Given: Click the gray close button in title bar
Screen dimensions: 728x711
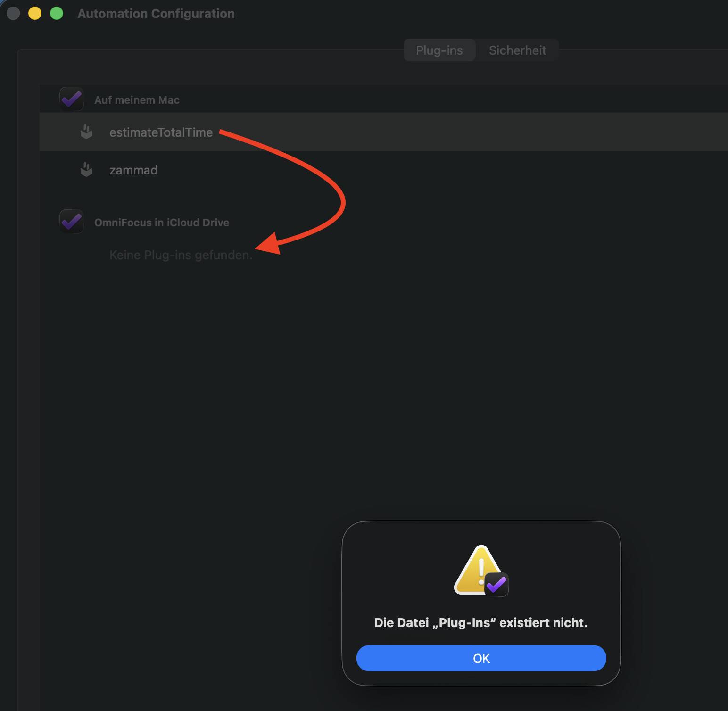Looking at the screenshot, I should click(13, 13).
